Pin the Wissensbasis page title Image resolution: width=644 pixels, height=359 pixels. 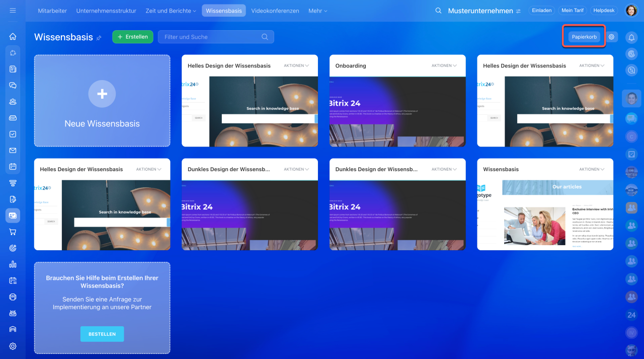tap(99, 38)
